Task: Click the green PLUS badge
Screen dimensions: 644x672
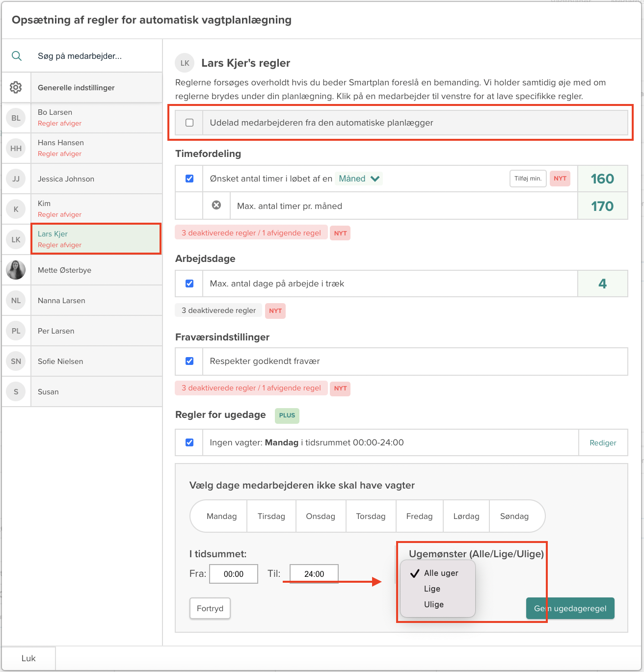Action: [x=287, y=415]
